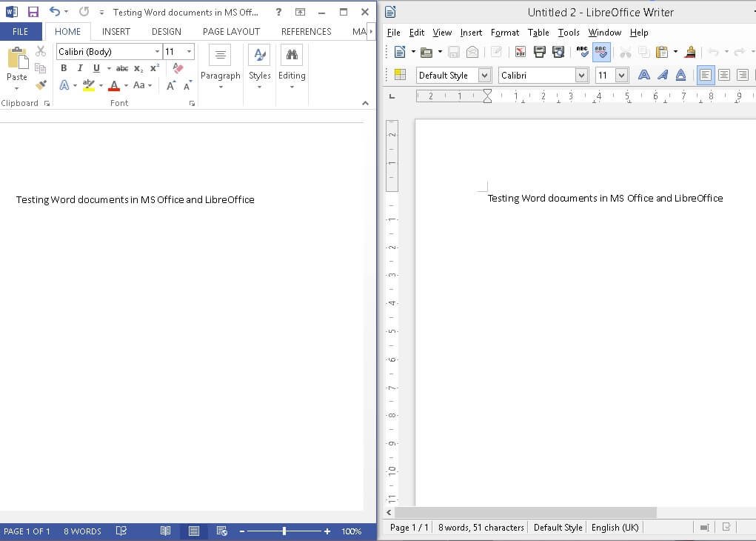Click the proofing errors icon in Word's status bar
Image resolution: width=756 pixels, height=541 pixels.
121,531
